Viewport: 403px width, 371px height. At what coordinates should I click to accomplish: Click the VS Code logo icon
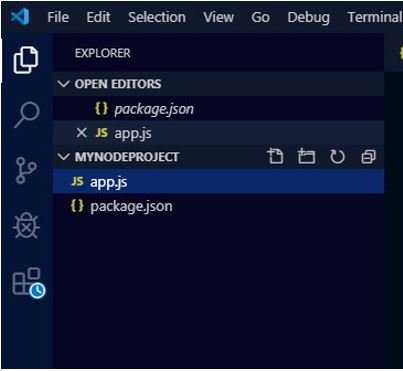[x=20, y=17]
